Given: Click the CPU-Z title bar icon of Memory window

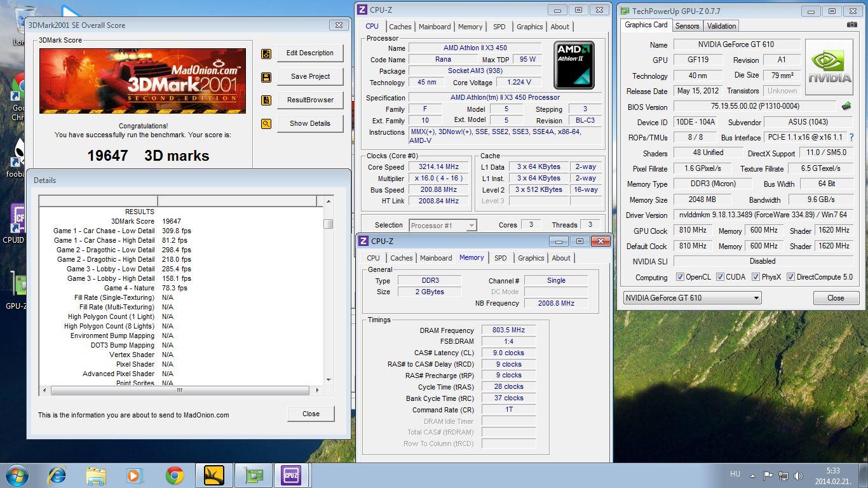Looking at the screenshot, I should [x=363, y=241].
